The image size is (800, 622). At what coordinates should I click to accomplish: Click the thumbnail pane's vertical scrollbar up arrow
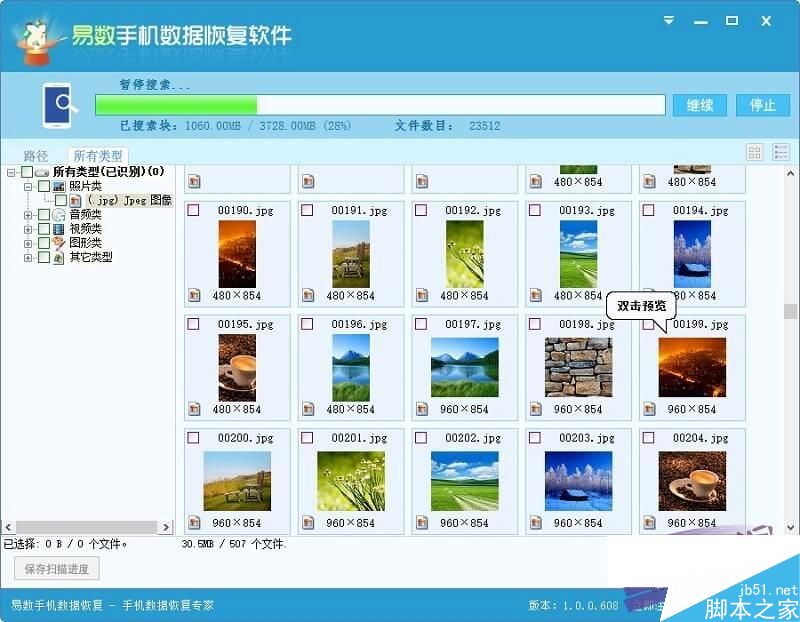[x=790, y=173]
